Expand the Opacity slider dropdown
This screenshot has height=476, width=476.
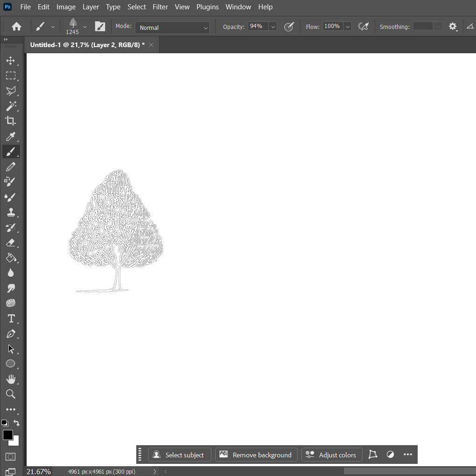273,27
